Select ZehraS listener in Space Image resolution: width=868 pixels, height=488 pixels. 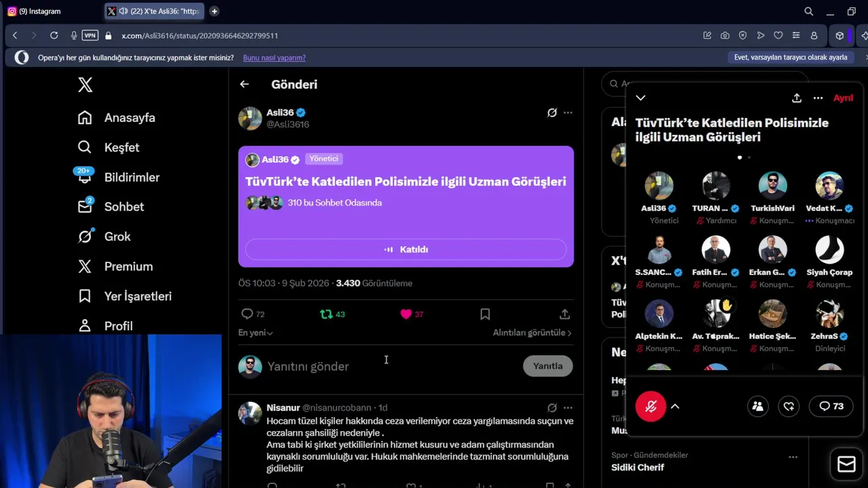[829, 313]
